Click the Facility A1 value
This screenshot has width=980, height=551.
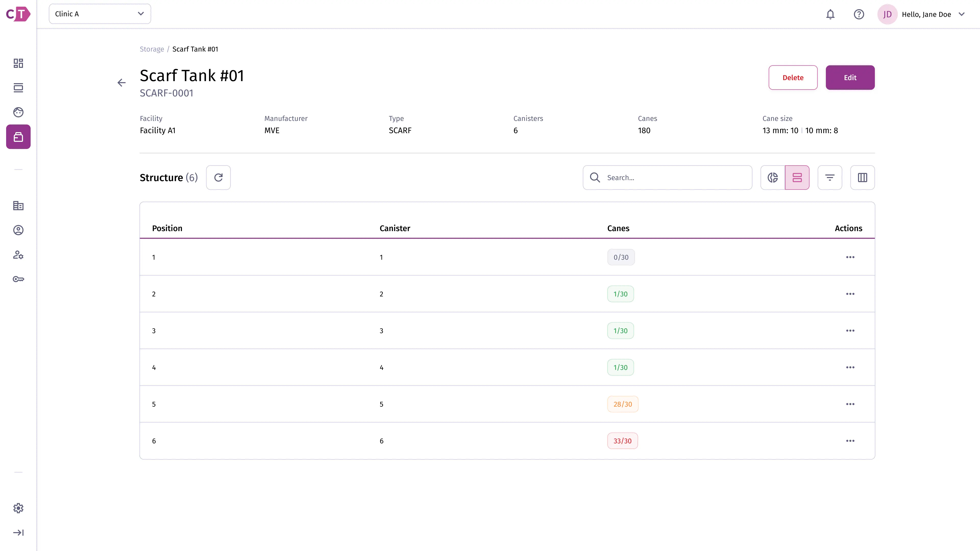pos(157,130)
